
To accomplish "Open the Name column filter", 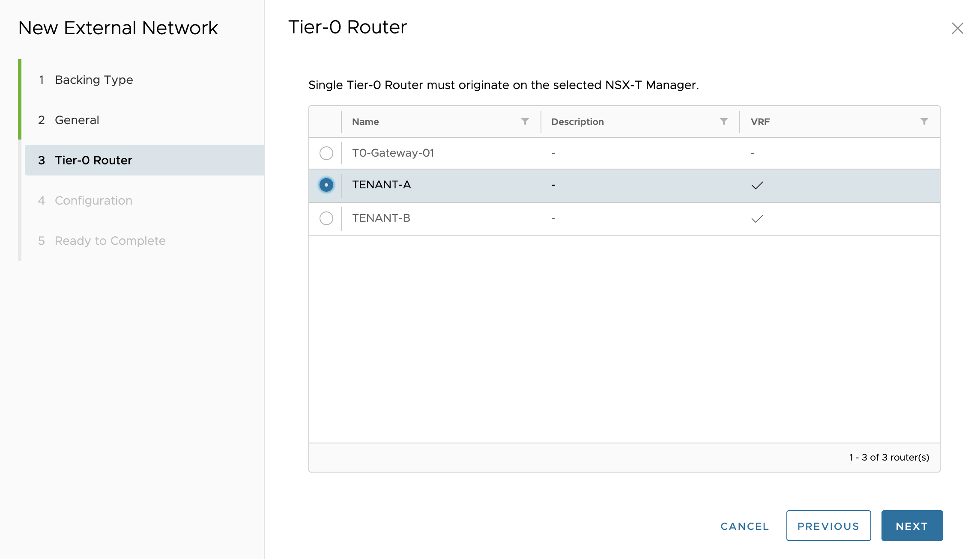I will pyautogui.click(x=525, y=122).
